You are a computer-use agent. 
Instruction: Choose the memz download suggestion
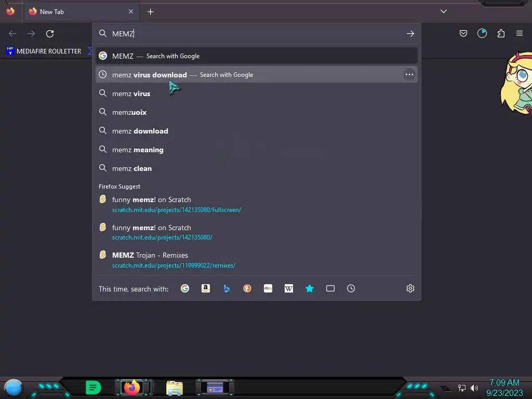click(x=257, y=131)
